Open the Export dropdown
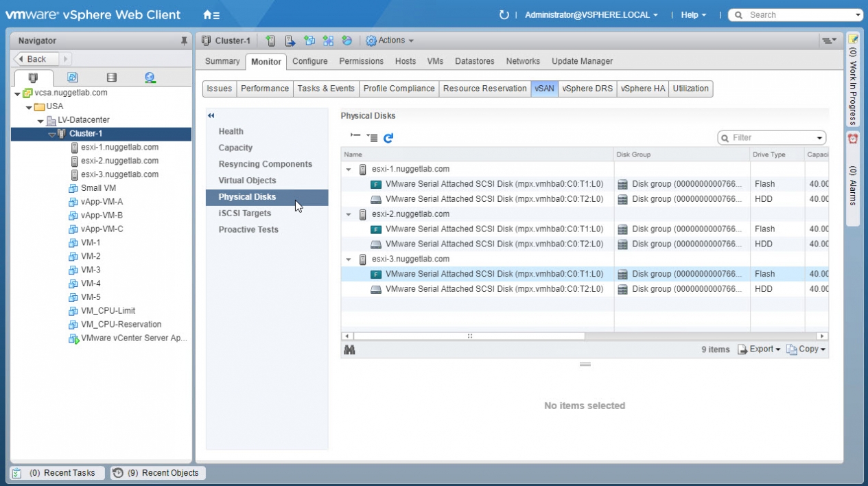This screenshot has height=486, width=868. [x=760, y=349]
